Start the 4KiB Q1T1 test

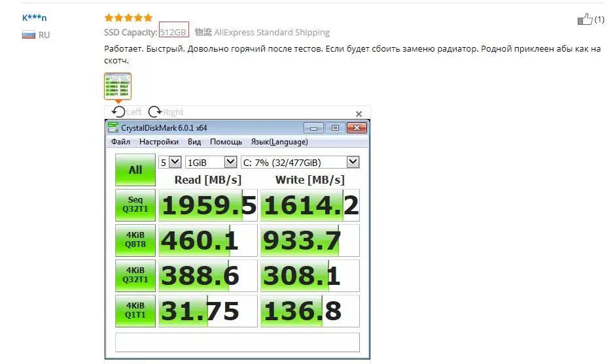[135, 310]
